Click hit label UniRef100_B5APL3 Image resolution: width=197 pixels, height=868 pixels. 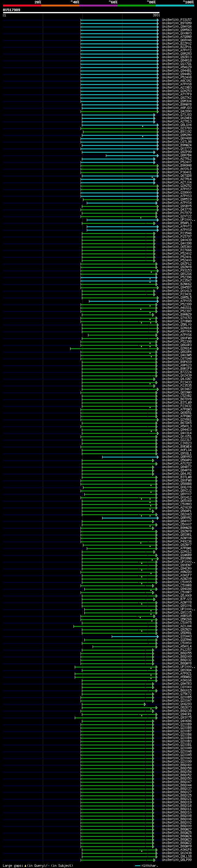coord(176,223)
